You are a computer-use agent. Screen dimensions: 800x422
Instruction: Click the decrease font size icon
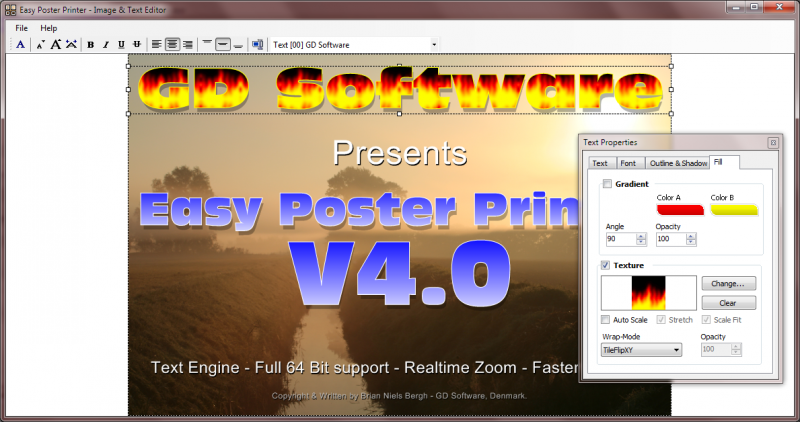(40, 45)
